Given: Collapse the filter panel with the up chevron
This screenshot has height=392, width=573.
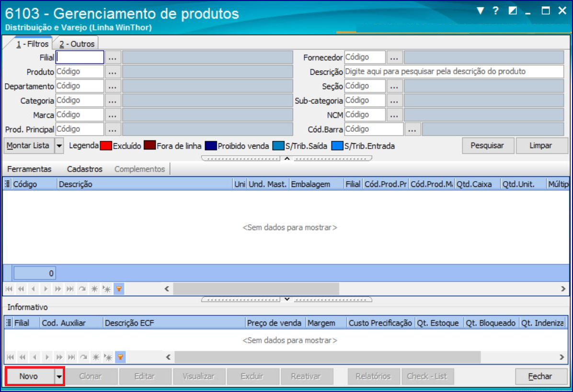Looking at the screenshot, I should tap(287, 158).
